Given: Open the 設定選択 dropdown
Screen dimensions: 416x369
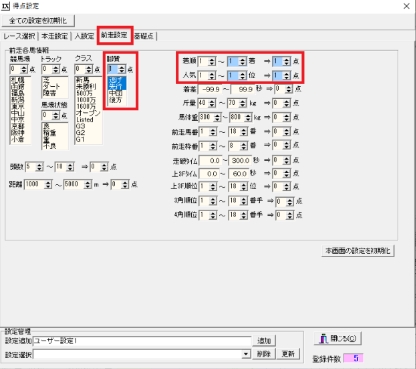Looking at the screenshot, I should coord(246,354).
